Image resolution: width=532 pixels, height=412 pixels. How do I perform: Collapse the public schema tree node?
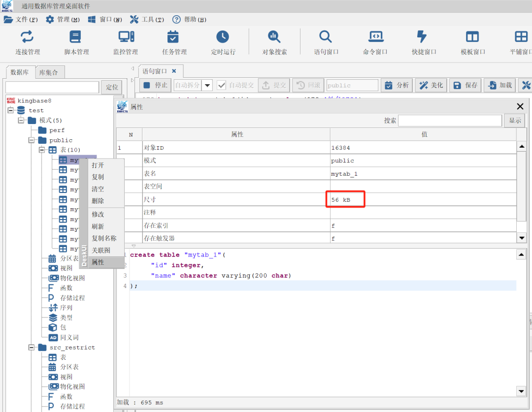pos(32,140)
